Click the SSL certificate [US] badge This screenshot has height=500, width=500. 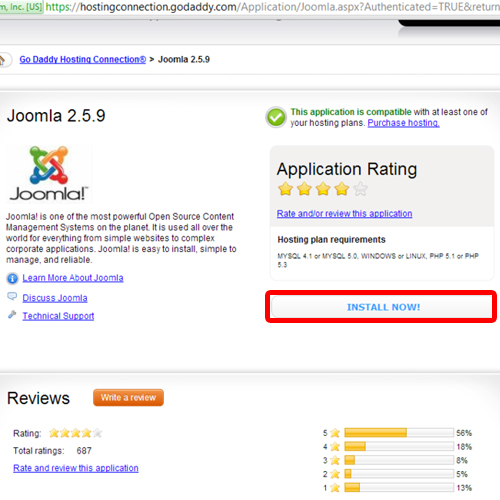click(x=21, y=7)
